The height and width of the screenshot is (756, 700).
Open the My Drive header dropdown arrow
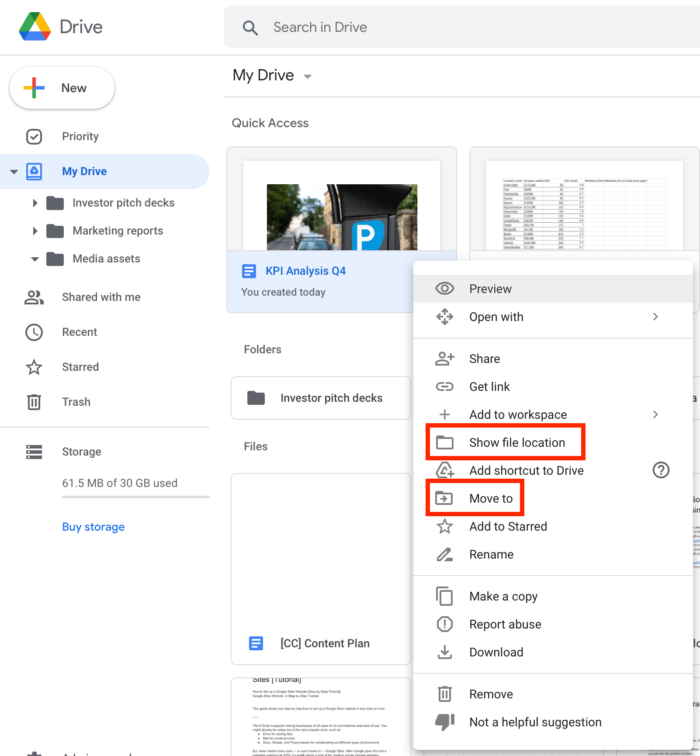pos(307,76)
